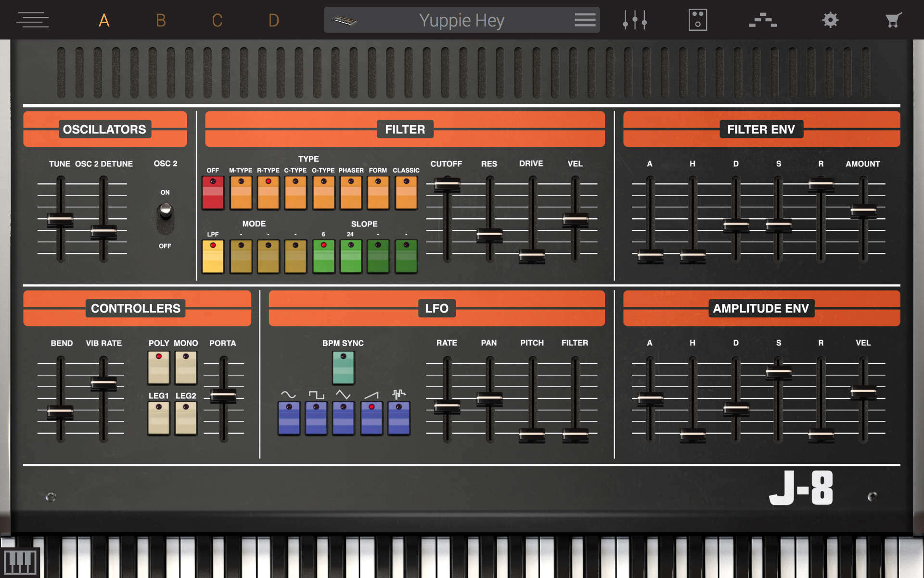The image size is (924, 578).
Task: Open the effects pedal icon
Action: coord(697,20)
